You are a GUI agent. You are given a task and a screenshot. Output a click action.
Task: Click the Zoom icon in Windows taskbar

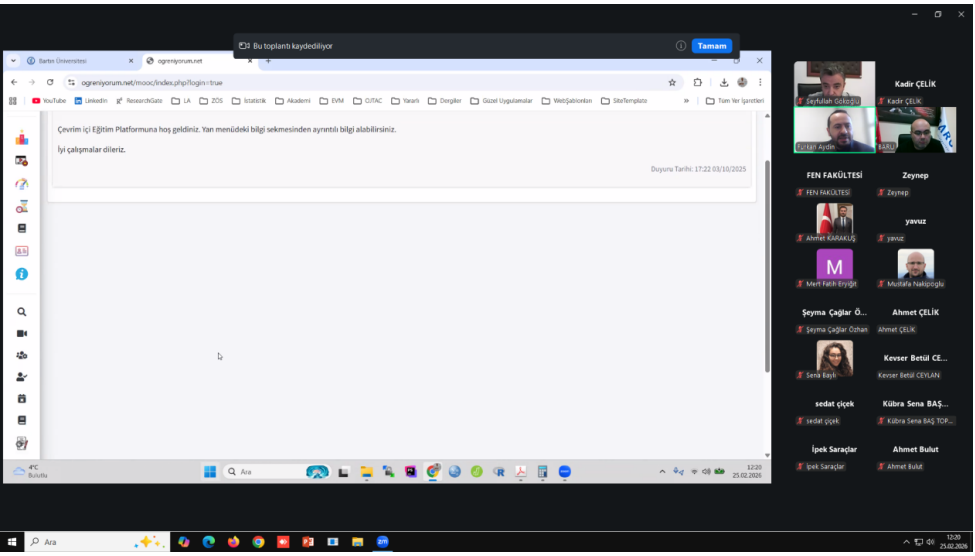pos(382,542)
